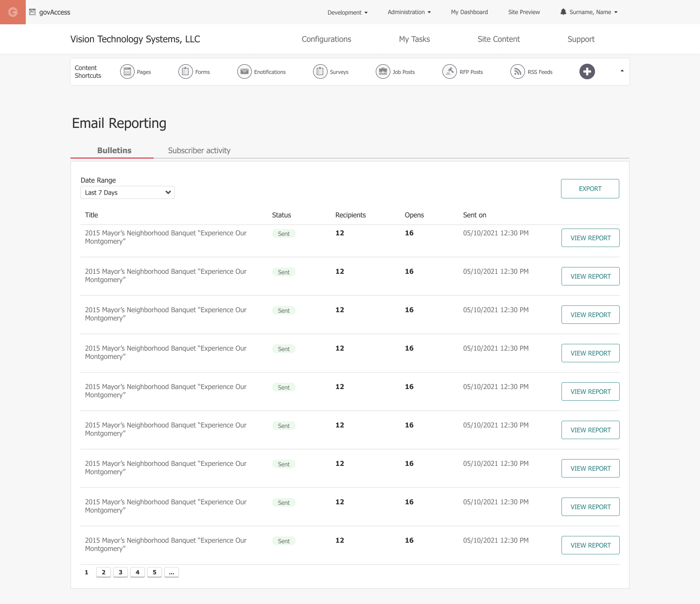Screen dimensions: 700x604
Task: Click the plus button to add content
Action: click(587, 71)
